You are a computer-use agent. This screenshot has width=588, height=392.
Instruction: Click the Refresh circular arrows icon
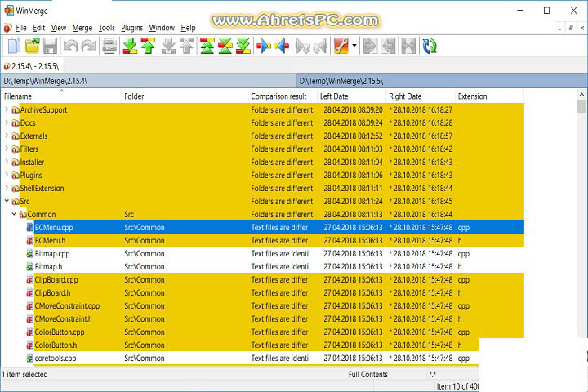pos(430,46)
